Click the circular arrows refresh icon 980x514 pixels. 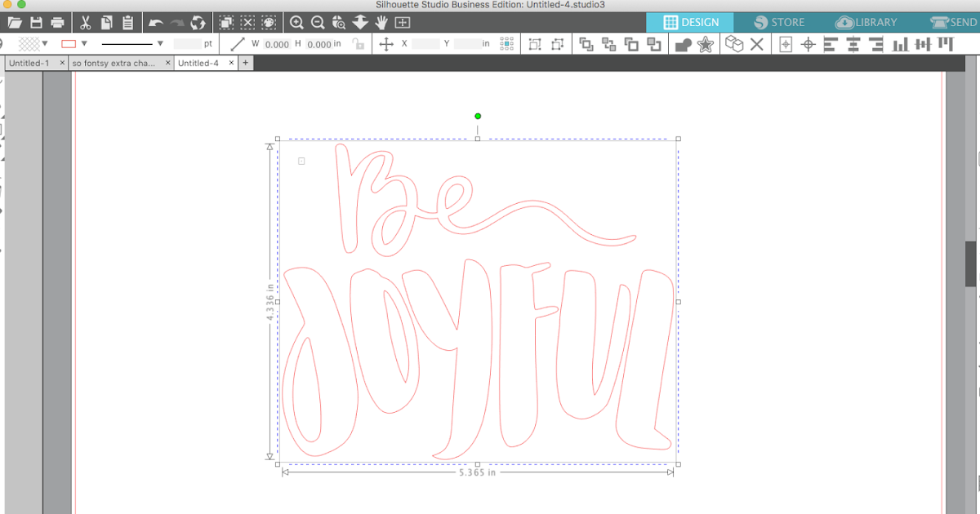[198, 23]
